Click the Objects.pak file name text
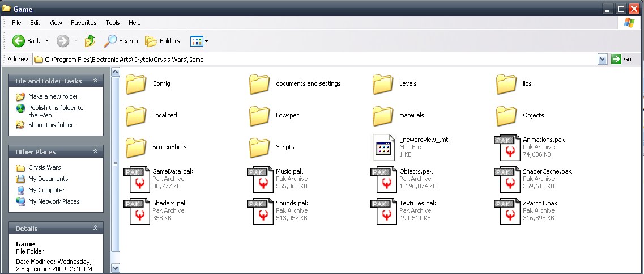 (416, 171)
